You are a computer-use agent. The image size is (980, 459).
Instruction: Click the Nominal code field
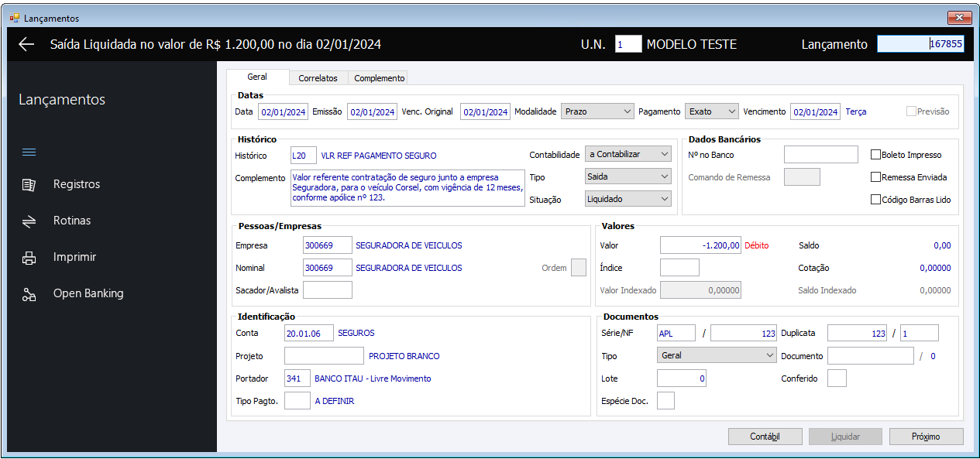(328, 268)
